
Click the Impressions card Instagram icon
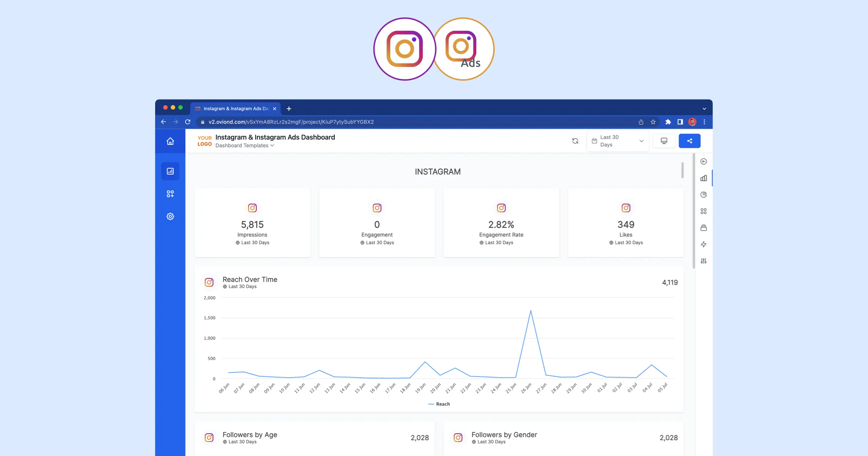(252, 208)
